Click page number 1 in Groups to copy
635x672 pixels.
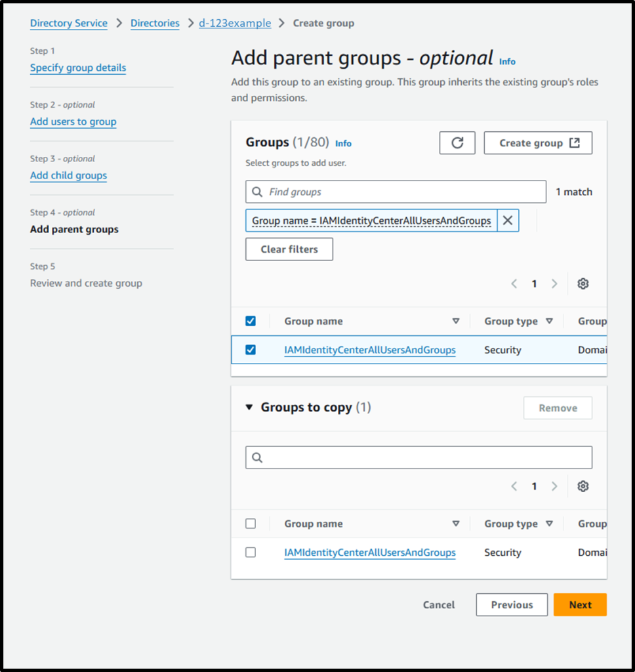[x=535, y=486]
